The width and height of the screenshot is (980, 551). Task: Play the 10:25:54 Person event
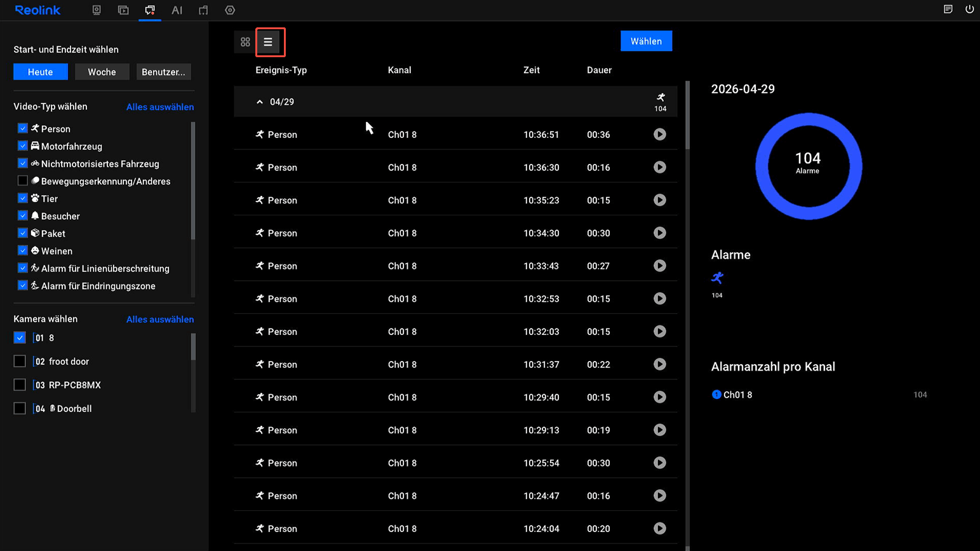pos(660,463)
